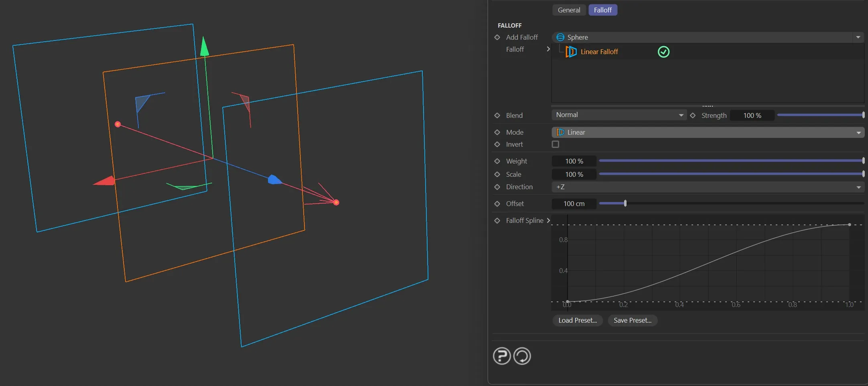Click the Offset slider handle

pos(625,204)
